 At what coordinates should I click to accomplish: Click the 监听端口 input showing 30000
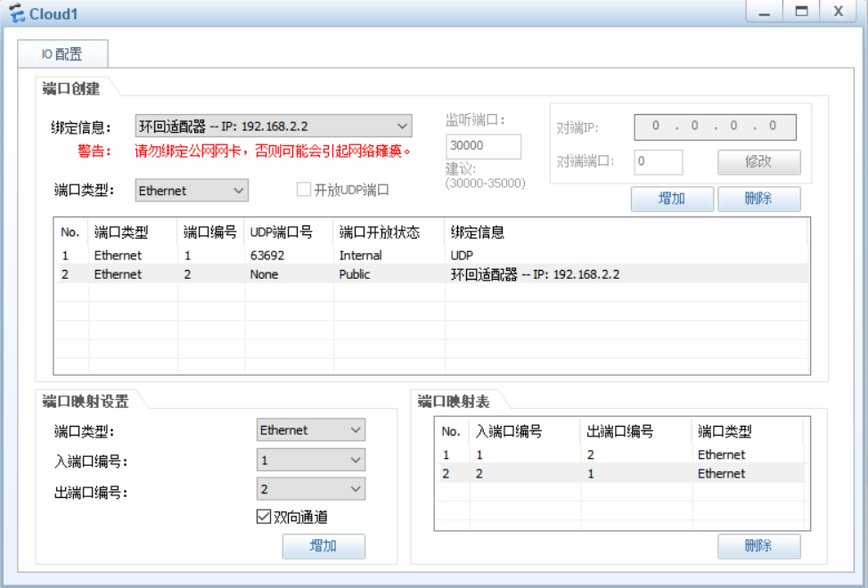click(x=483, y=145)
